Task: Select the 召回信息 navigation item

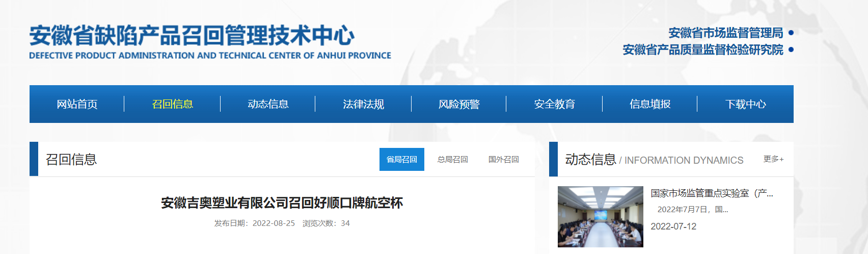Action: click(173, 104)
